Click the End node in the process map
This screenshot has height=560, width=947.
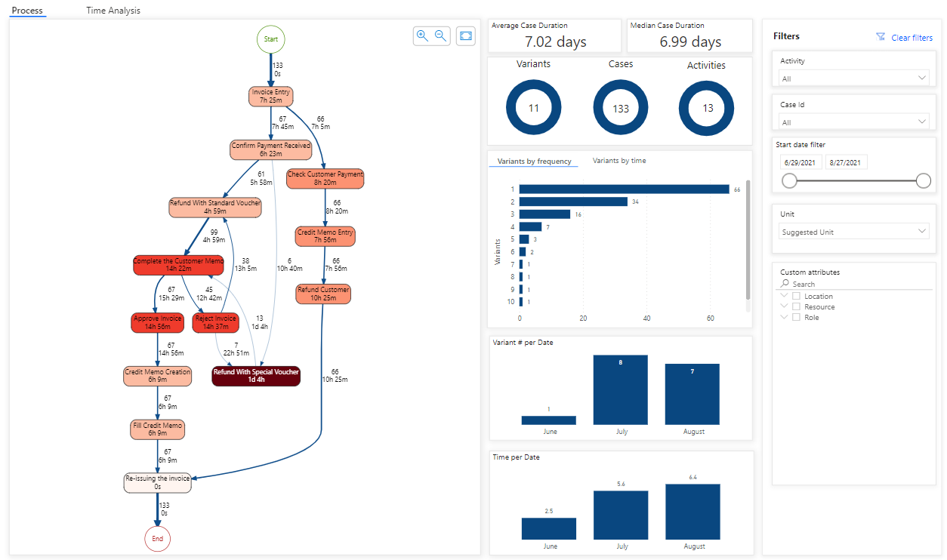pos(157,539)
